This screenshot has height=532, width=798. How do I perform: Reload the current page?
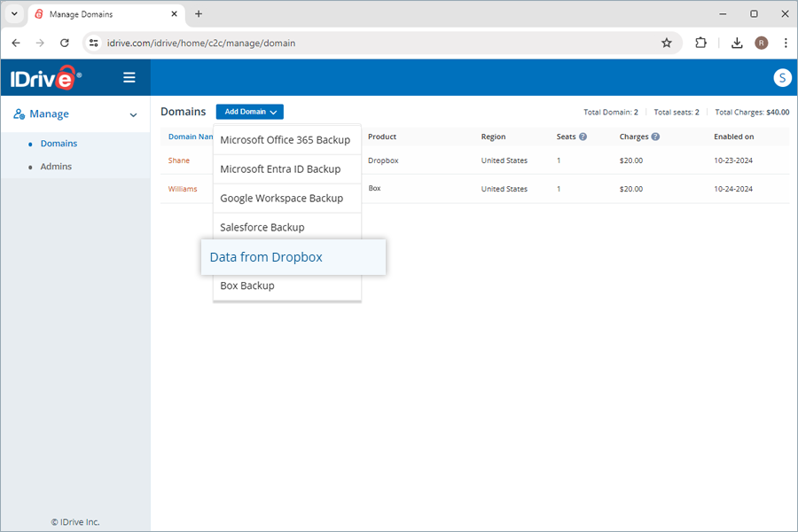pos(65,43)
